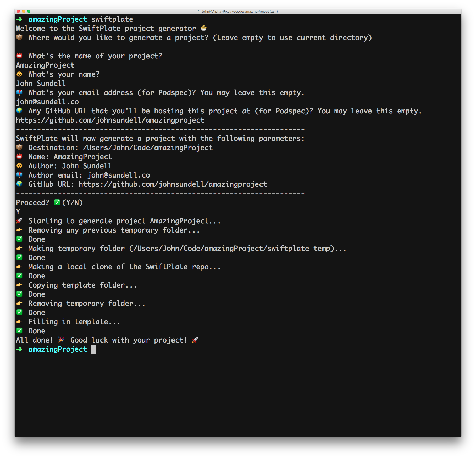Click the green checkmark emoji after 'Proceed?'
Viewport: 476px width, 458px height.
click(x=57, y=202)
